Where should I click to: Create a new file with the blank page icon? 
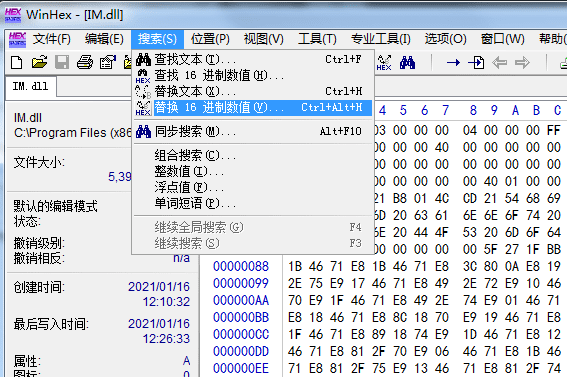(x=16, y=63)
